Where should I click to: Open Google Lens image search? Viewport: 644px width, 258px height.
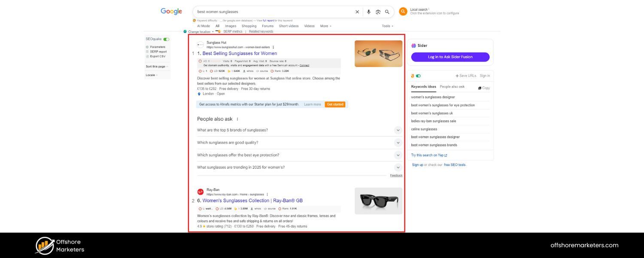point(378,12)
